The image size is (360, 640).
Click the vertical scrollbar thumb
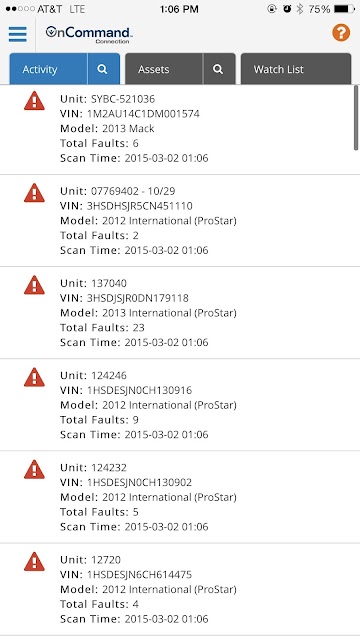pyautogui.click(x=356, y=118)
